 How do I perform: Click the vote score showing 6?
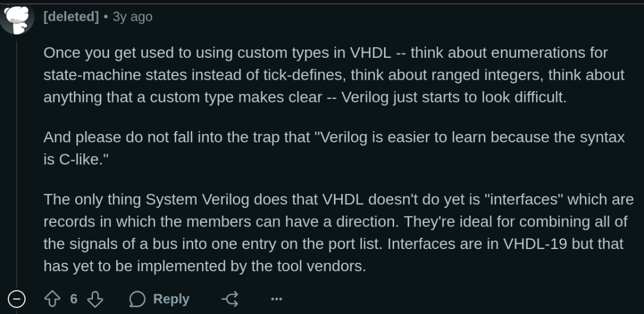[x=73, y=299]
